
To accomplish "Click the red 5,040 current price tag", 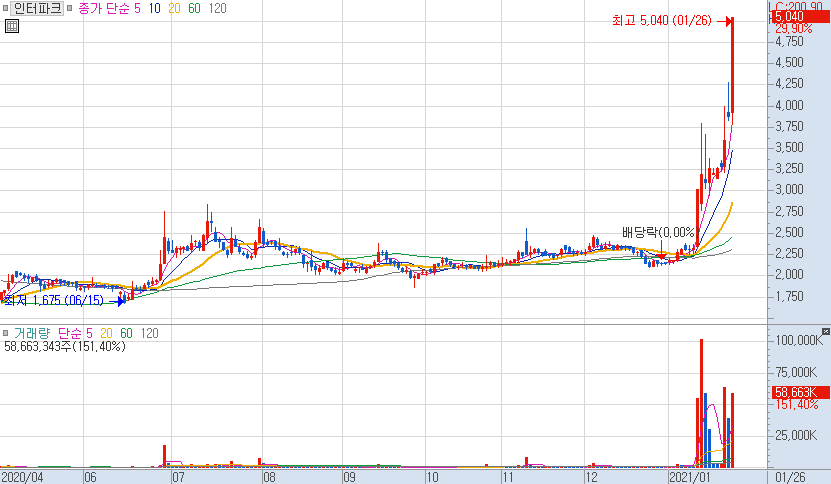I will (x=799, y=16).
